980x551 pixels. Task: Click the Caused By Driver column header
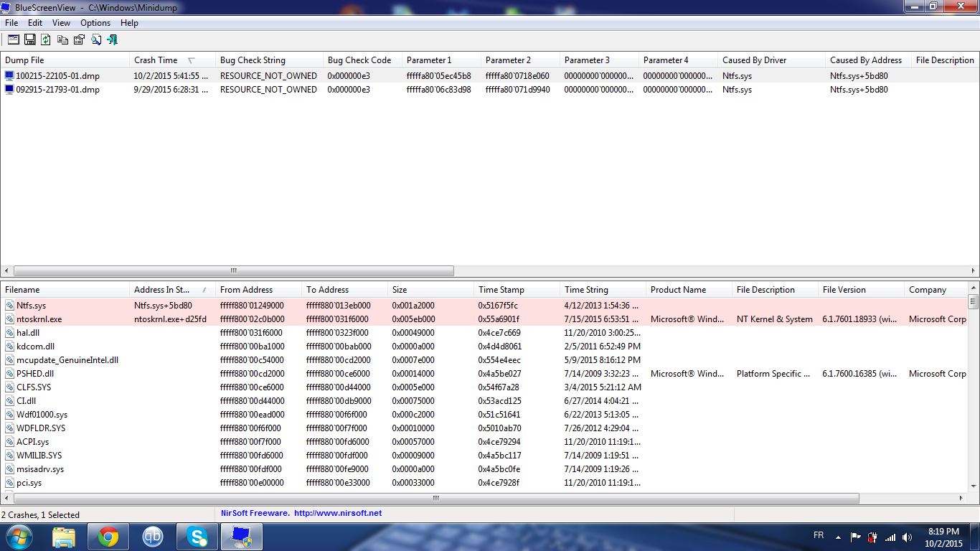[771, 60]
